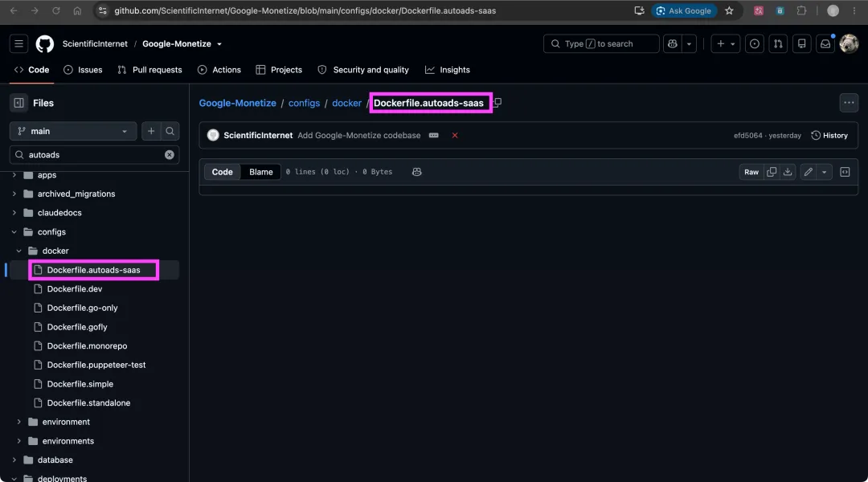Open Dockerfile.dev in the file tree

click(x=75, y=289)
